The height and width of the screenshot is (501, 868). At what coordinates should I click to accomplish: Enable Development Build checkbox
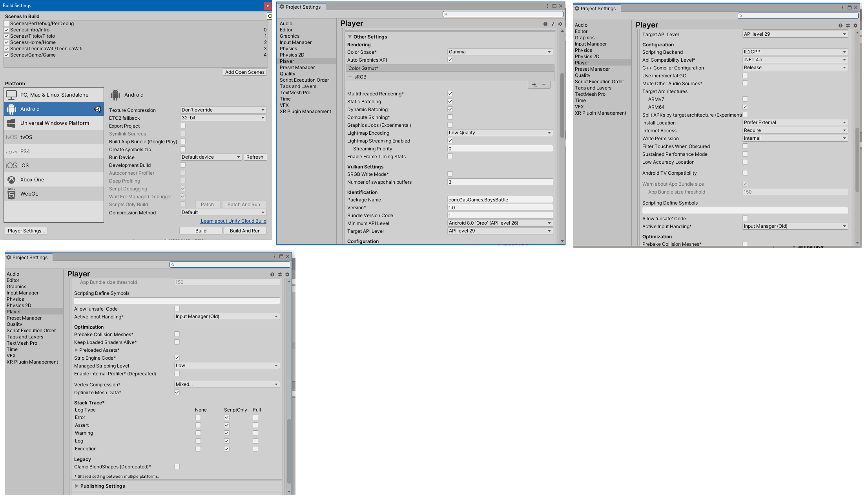(183, 165)
